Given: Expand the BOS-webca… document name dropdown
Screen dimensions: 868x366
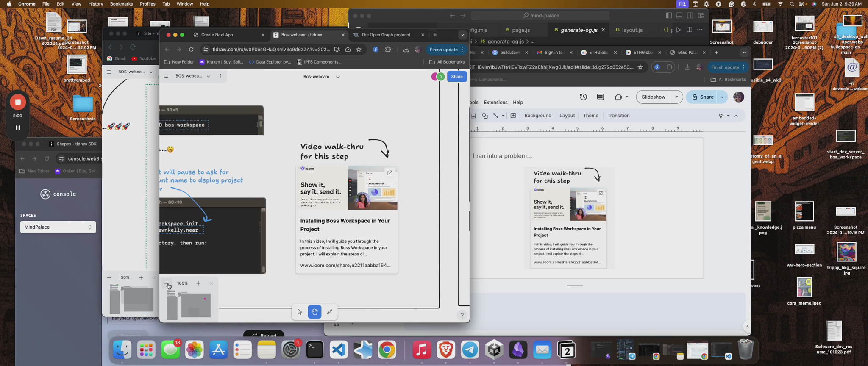Looking at the screenshot, I should coord(208,76).
